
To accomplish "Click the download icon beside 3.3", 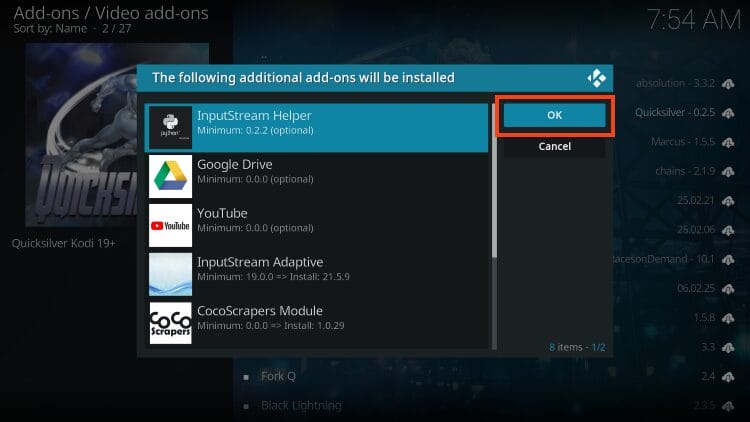I will pos(728,348).
